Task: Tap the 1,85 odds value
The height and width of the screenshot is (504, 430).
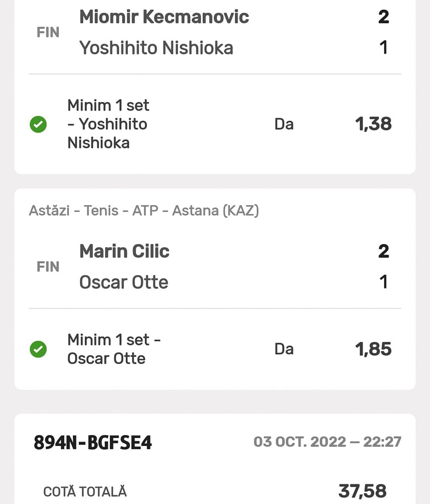Action: (x=373, y=349)
